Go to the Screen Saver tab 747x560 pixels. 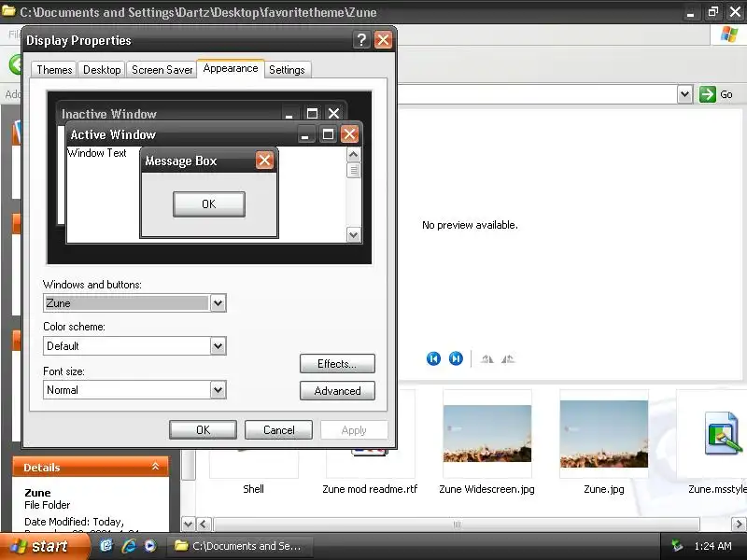162,69
